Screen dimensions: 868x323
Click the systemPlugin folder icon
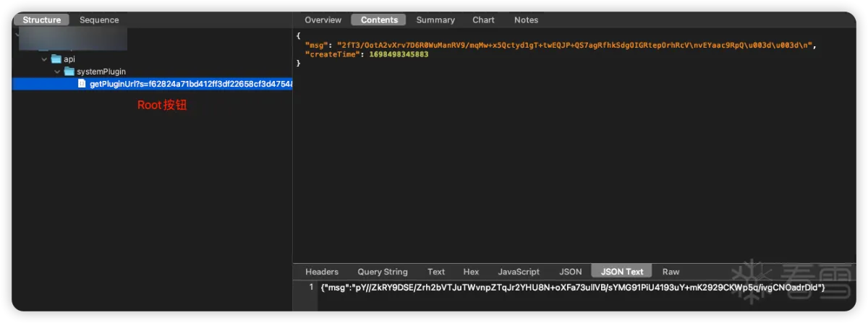click(x=69, y=72)
